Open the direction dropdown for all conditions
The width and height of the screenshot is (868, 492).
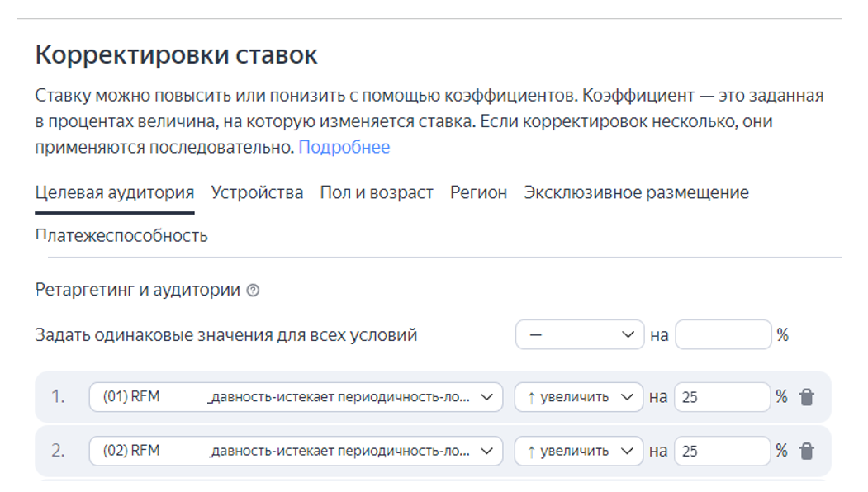pyautogui.click(x=579, y=335)
